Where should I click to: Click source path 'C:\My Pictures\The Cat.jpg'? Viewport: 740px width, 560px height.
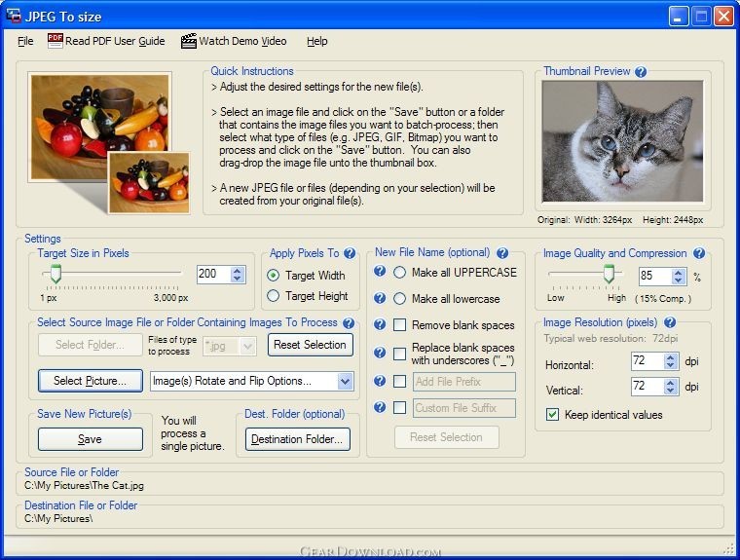coord(84,485)
